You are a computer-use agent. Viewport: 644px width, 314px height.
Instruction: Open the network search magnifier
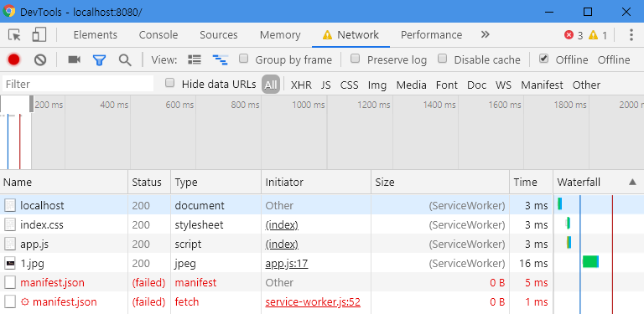pyautogui.click(x=125, y=60)
